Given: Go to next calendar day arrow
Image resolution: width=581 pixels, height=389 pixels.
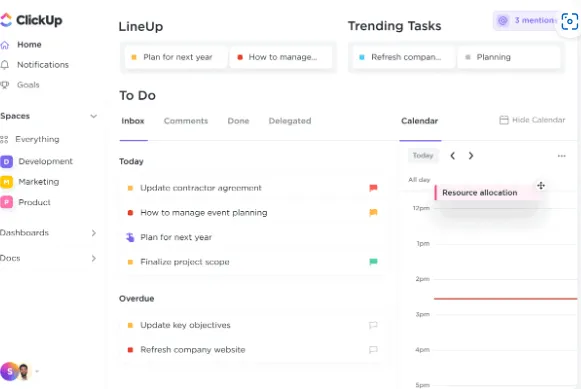Looking at the screenshot, I should [471, 156].
